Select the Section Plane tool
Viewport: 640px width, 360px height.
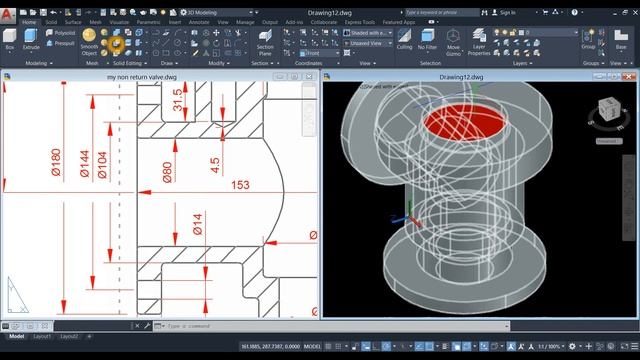pos(265,42)
